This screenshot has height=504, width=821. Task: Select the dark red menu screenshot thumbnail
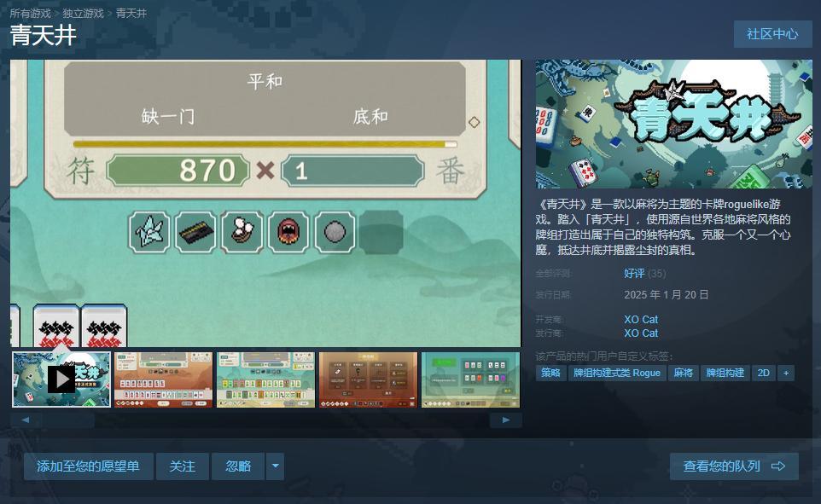(x=368, y=379)
